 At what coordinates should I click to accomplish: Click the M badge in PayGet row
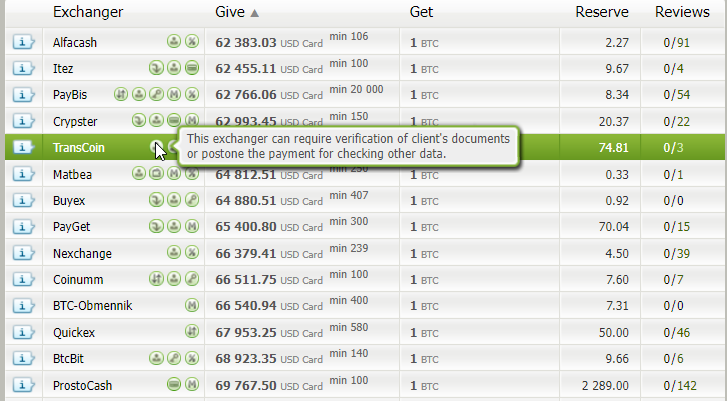pyautogui.click(x=192, y=226)
